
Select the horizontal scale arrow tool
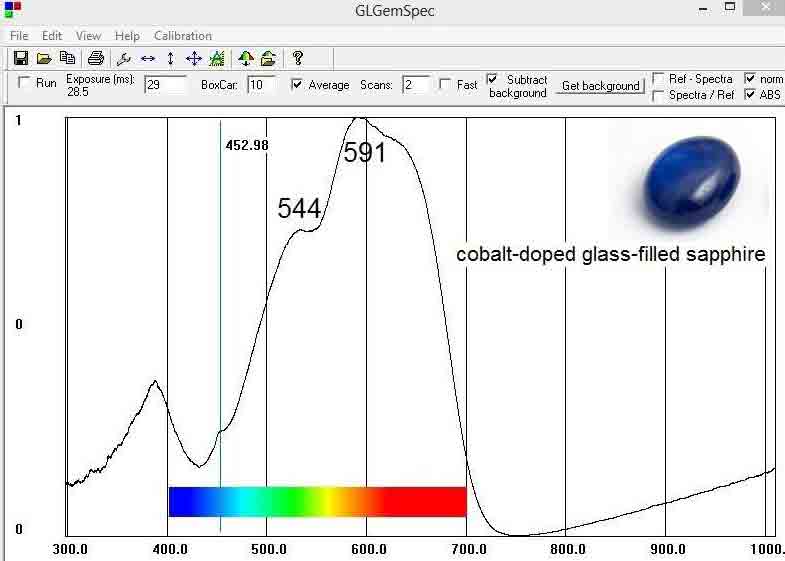(148, 58)
